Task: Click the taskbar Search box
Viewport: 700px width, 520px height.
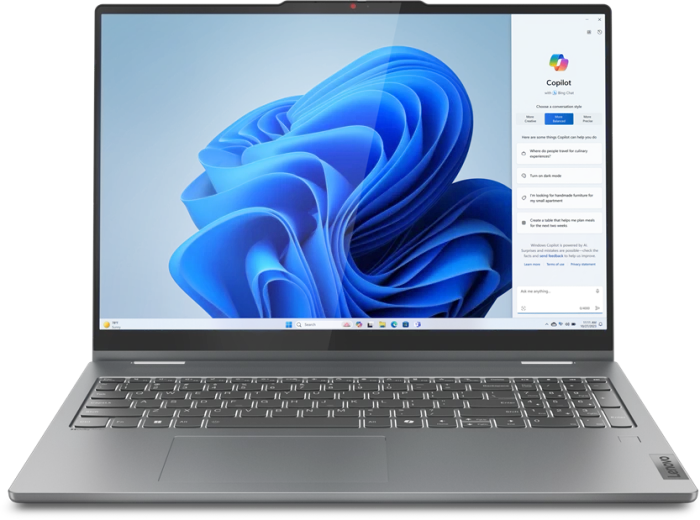Action: pyautogui.click(x=323, y=324)
